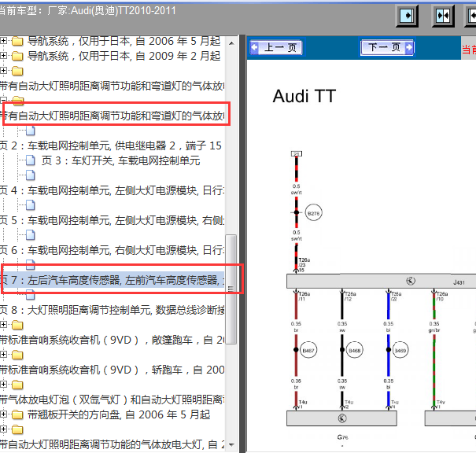Open 带翘板开关的方向盘, 自 2006 年 5 月起

119,414
